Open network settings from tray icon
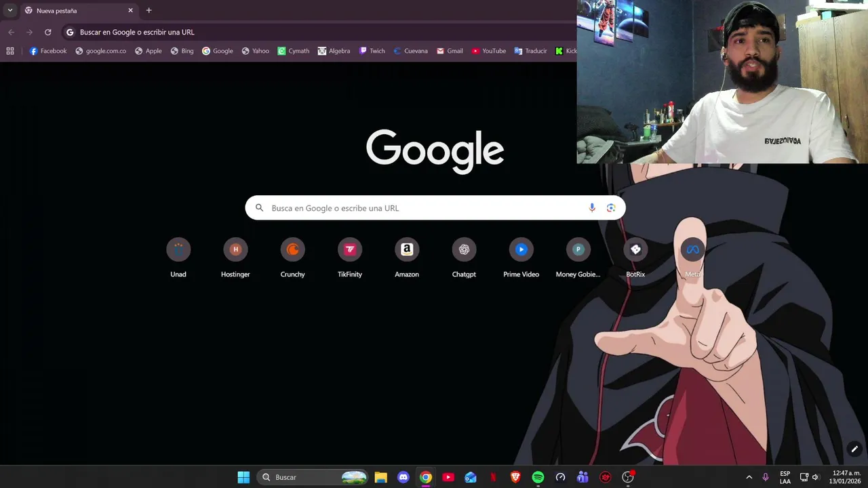 (x=804, y=477)
